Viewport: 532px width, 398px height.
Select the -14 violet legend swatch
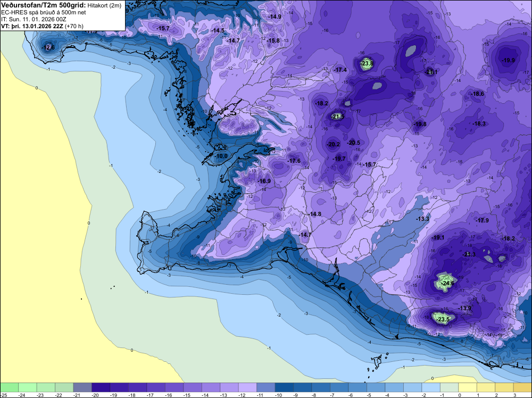pyautogui.click(x=211, y=387)
